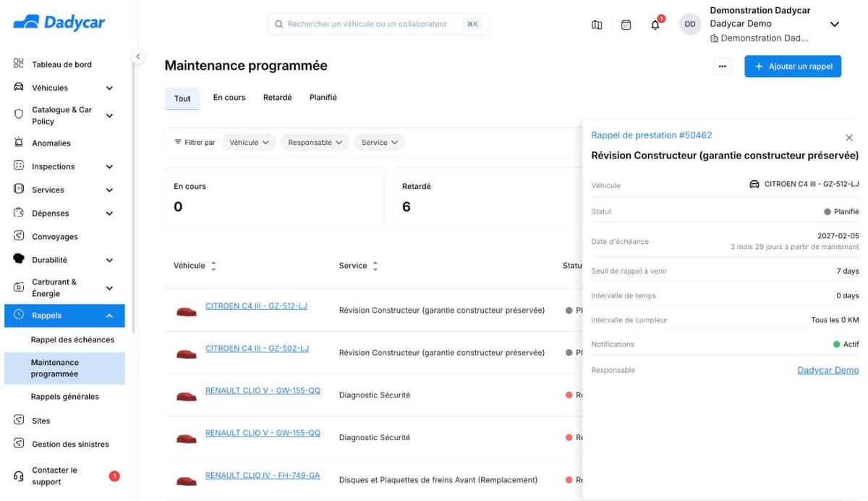
Task: Open the calendar icon in header
Action: (x=626, y=25)
